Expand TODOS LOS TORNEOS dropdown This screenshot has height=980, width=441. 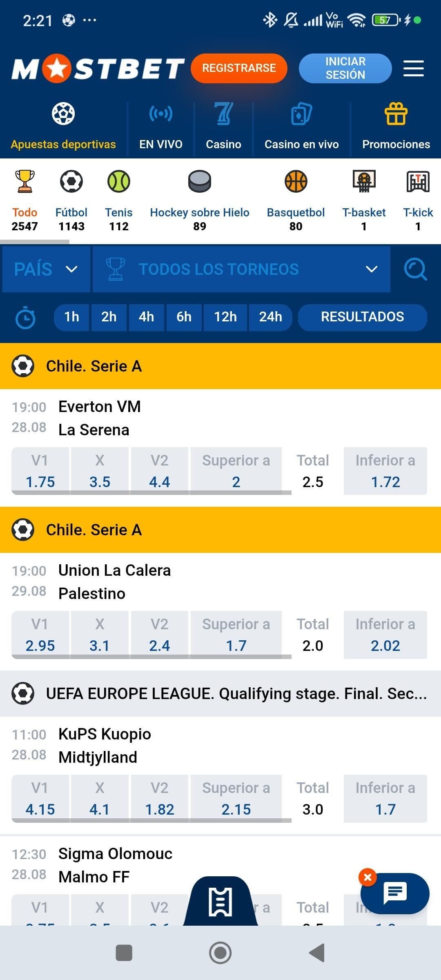(x=241, y=269)
